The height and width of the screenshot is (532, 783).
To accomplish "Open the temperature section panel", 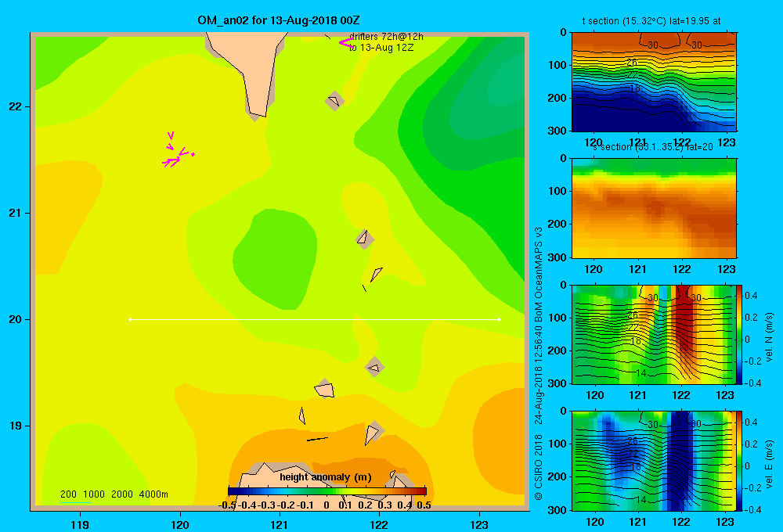I will click(654, 81).
